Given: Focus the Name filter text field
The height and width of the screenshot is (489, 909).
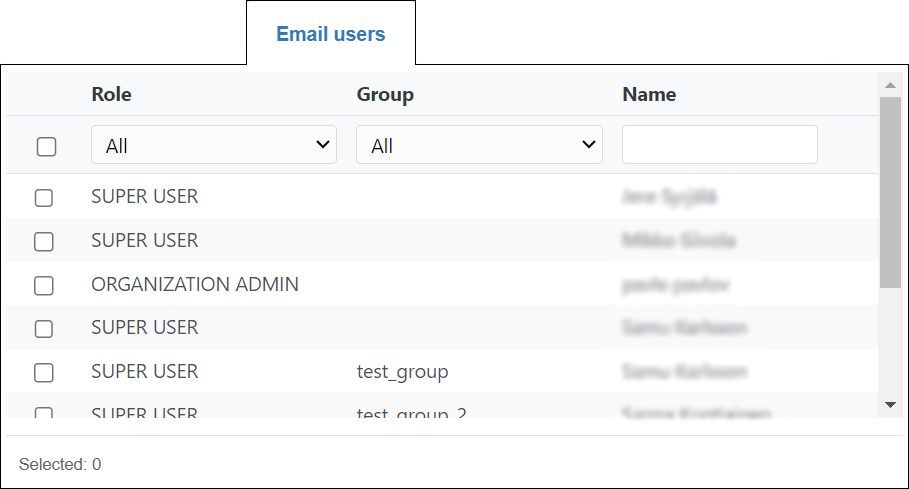Looking at the screenshot, I should [719, 145].
